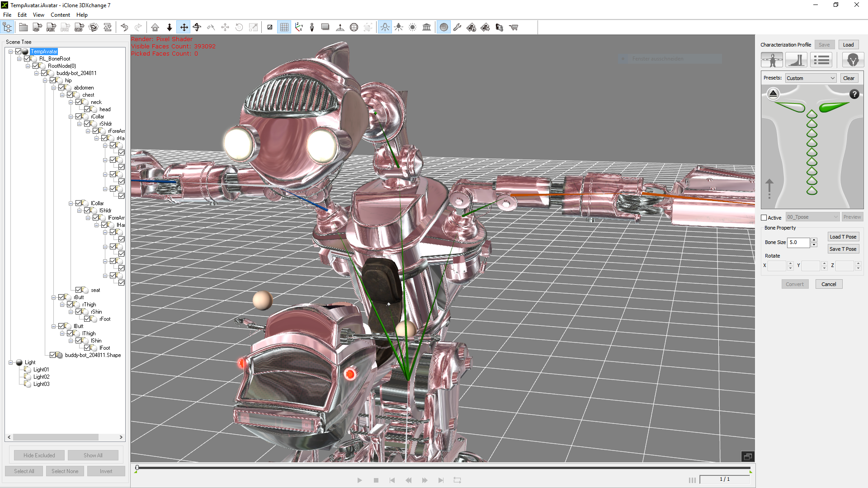Viewport: 868px width, 488px height.
Task: Click the question mark help icon
Action: [854, 94]
